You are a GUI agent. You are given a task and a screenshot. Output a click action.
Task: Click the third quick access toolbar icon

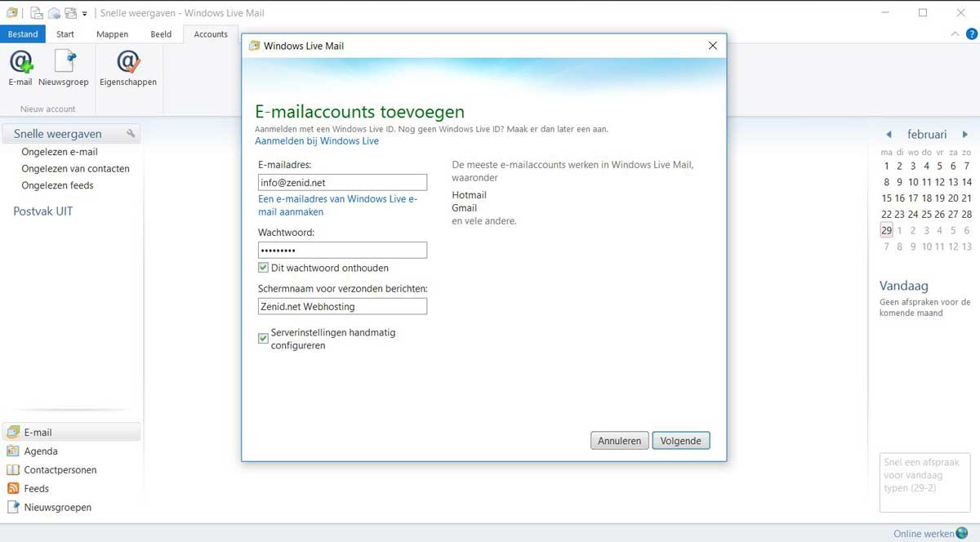[70, 13]
